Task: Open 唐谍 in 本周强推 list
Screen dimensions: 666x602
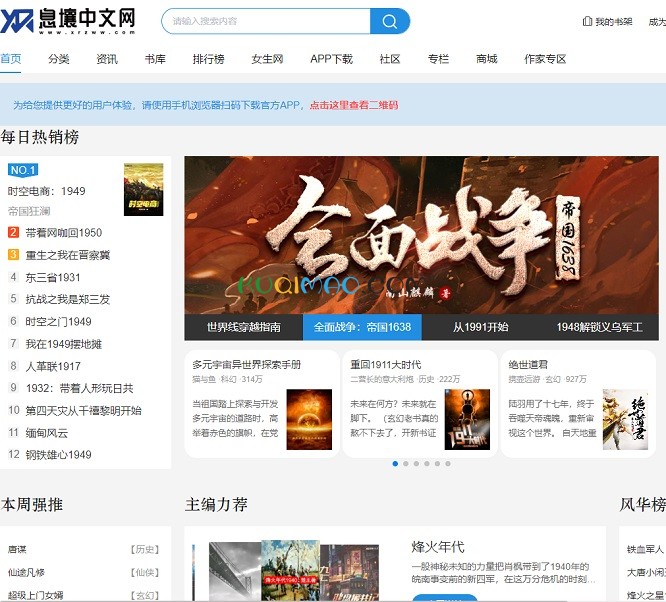Action: tap(17, 549)
